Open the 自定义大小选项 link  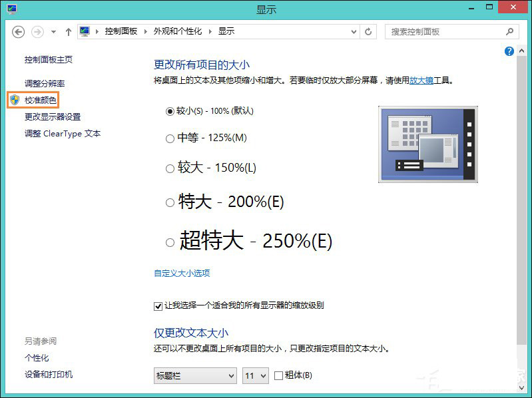(182, 273)
